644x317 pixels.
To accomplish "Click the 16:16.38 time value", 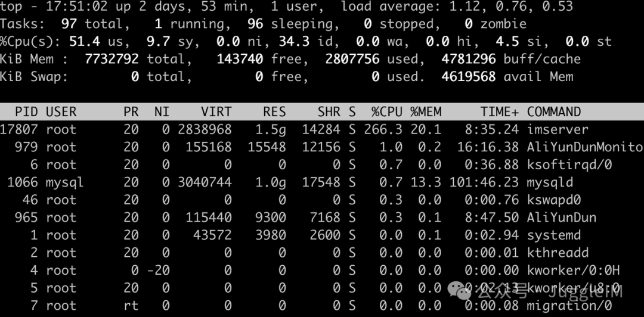I will (x=488, y=147).
